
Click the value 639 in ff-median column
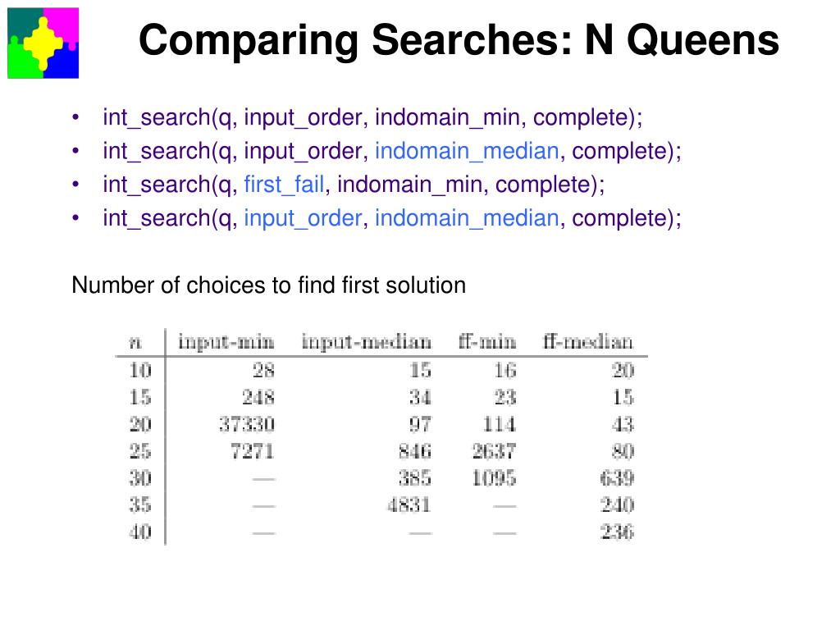617,478
